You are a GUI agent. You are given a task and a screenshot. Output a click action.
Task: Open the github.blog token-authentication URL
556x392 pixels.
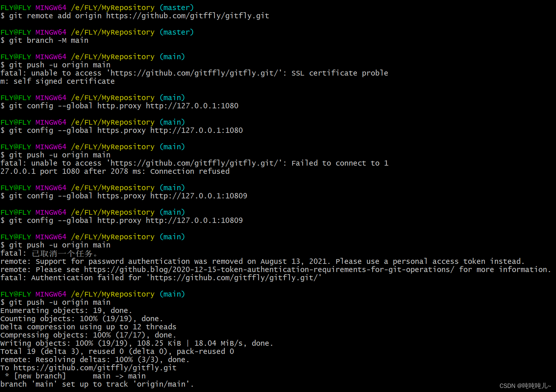tap(269, 270)
